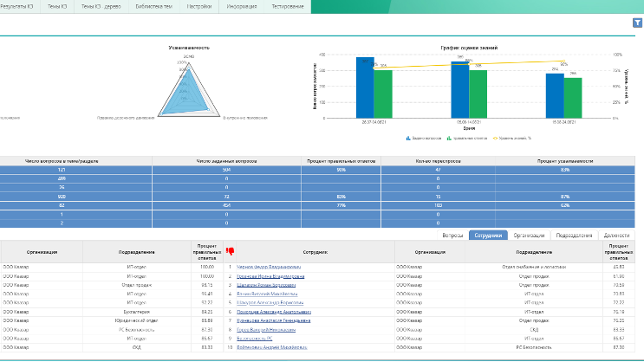
Task: Open the Тестирование top tab
Action: pos(286,6)
